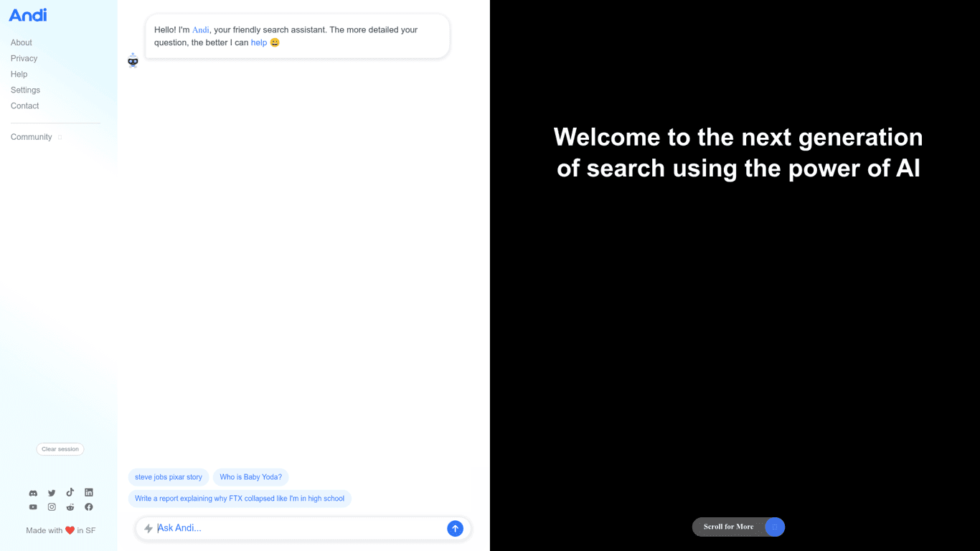Viewport: 980px width, 551px height.
Task: Open the Settings menu item
Action: pos(25,90)
